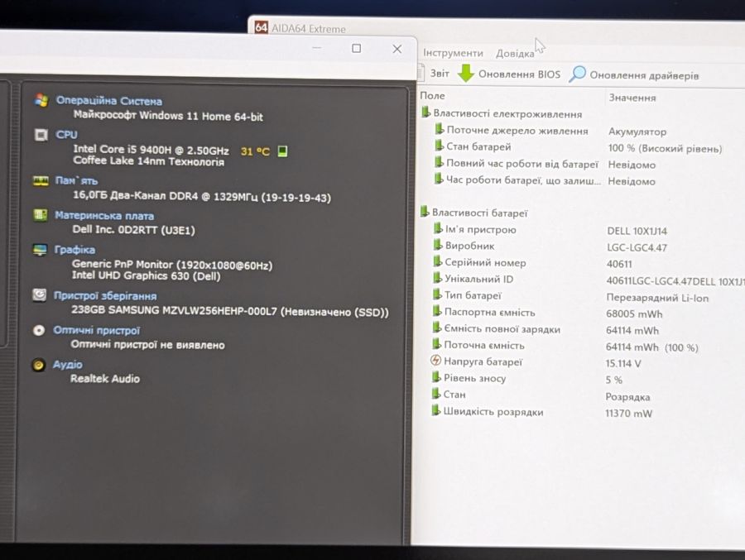Click the speaker icon by Аудіо

pos(38,365)
